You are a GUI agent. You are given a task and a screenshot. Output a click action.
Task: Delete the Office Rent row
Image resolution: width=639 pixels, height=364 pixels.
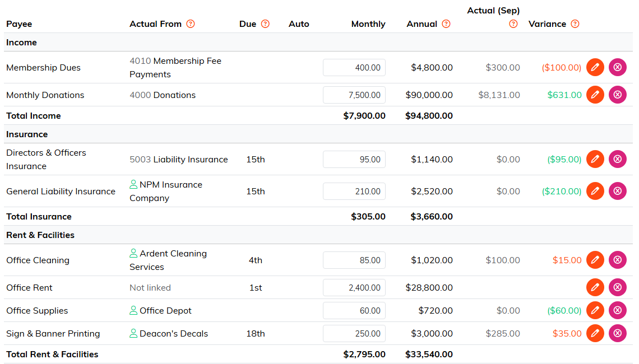pos(617,287)
